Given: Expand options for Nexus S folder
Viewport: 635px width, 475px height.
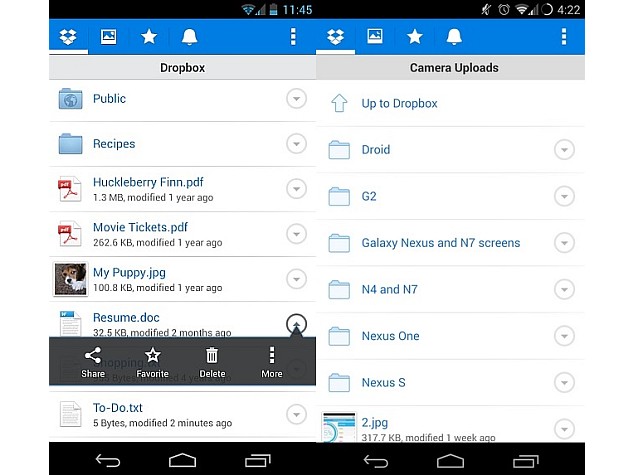Looking at the screenshot, I should pyautogui.click(x=564, y=383).
